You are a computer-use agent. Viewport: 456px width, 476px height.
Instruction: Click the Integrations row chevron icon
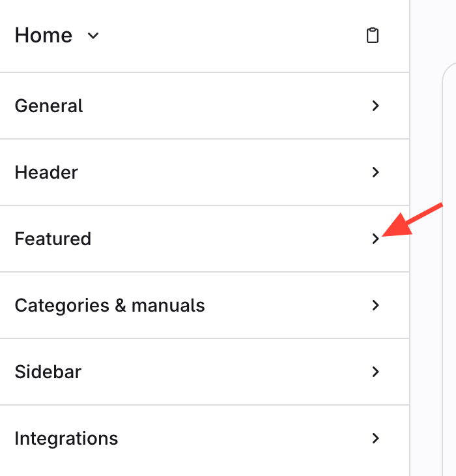pos(375,438)
